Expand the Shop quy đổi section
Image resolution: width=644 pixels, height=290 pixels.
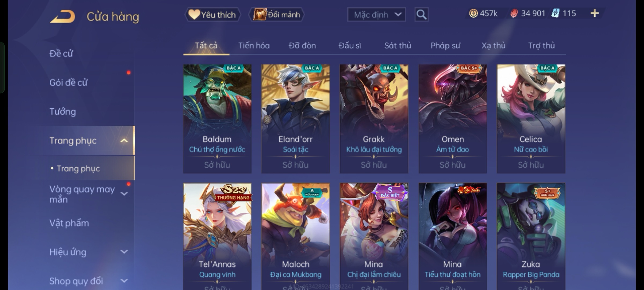[x=124, y=281]
